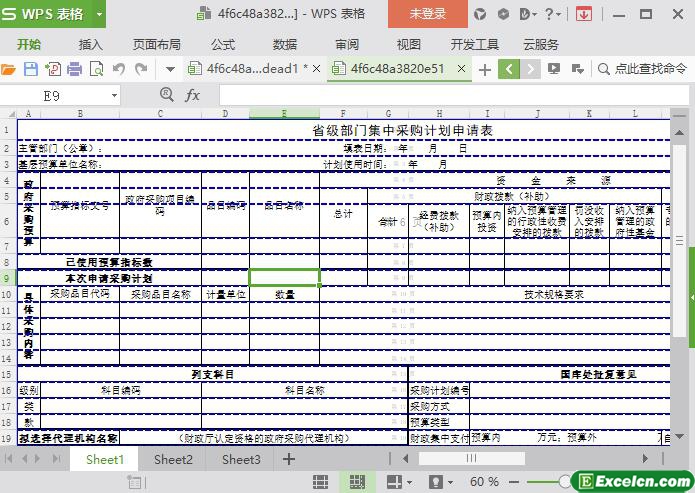Open the WPS 表格 application menu arrow

pyautogui.click(x=99, y=14)
